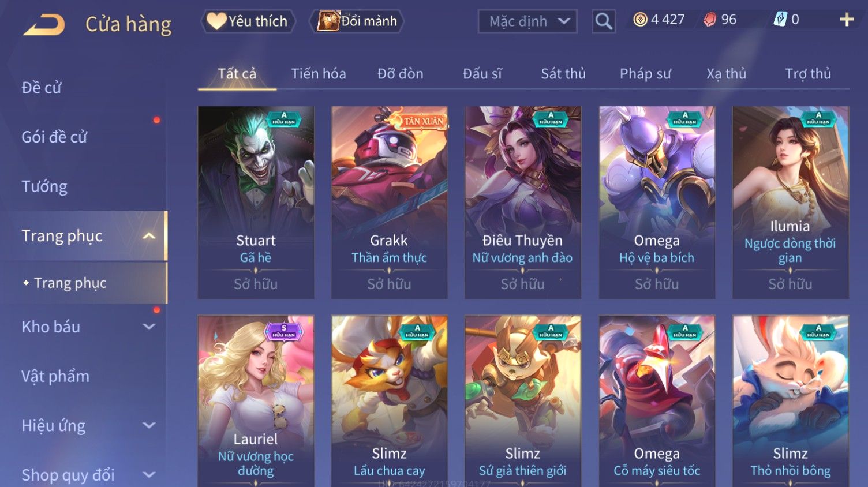Select Grakk Thần ẩm thực skin card
The image size is (868, 487).
[389, 202]
